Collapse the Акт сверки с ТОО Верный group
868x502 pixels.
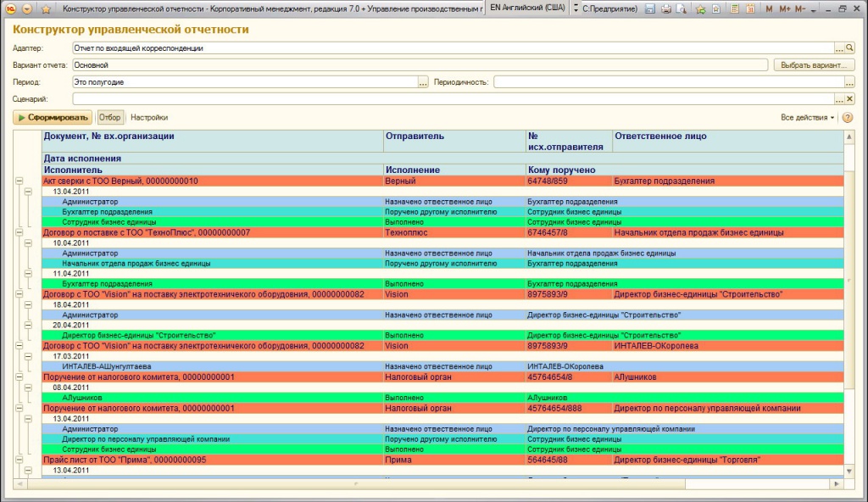pos(19,181)
